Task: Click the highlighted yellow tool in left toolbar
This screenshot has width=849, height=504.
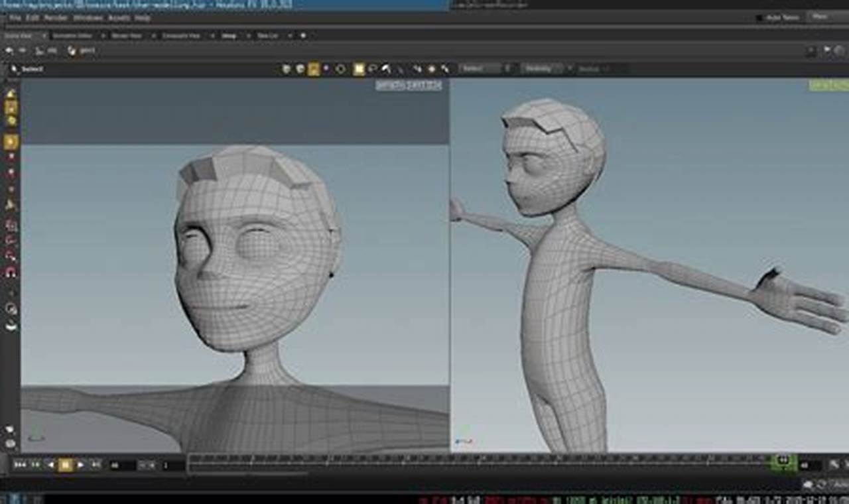Action: click(11, 141)
